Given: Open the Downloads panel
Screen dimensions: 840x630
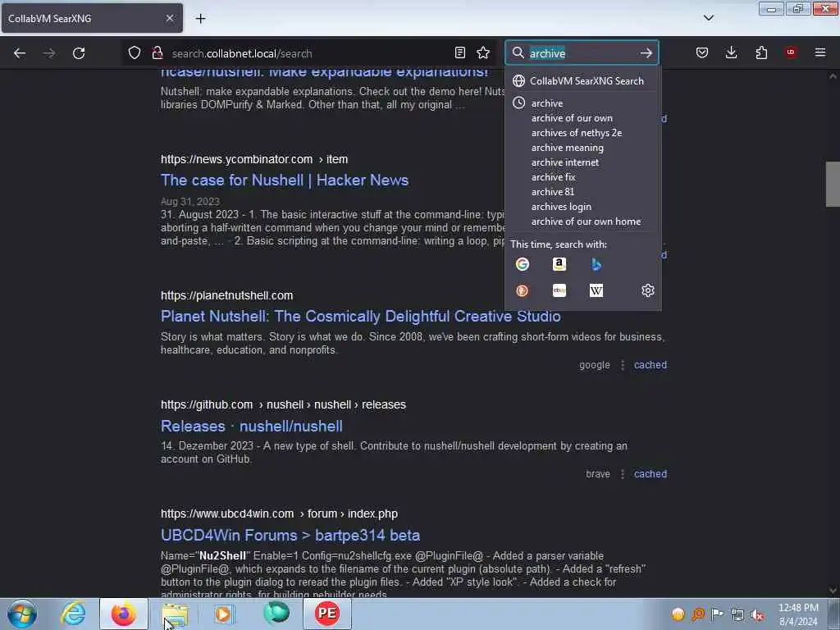Looking at the screenshot, I should (731, 53).
